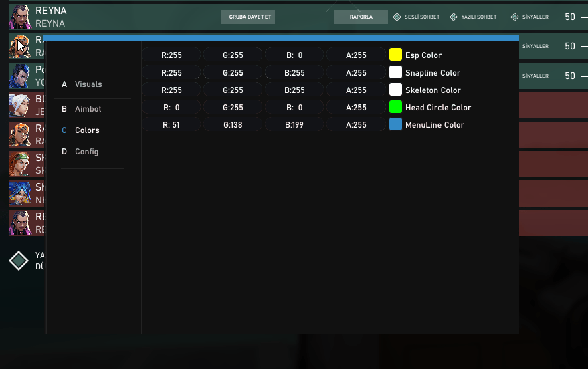Select the B:255 field for Skeleton Color
This screenshot has height=369, width=588.
pyautogui.click(x=294, y=90)
